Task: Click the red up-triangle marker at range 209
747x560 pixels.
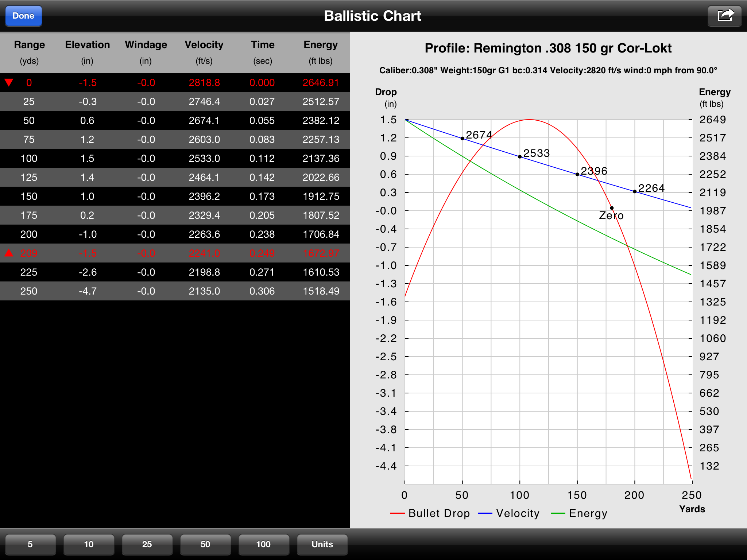Action: tap(9, 253)
